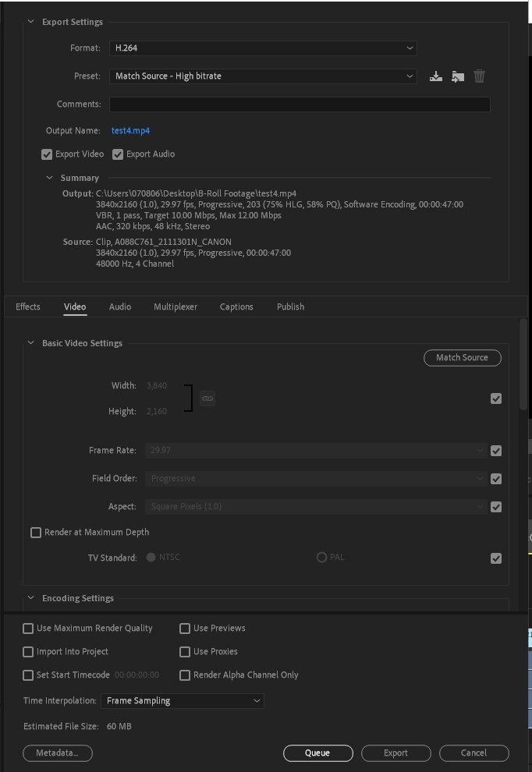The image size is (532, 772).
Task: Open the Time Interpolation dropdown
Action: (x=182, y=700)
